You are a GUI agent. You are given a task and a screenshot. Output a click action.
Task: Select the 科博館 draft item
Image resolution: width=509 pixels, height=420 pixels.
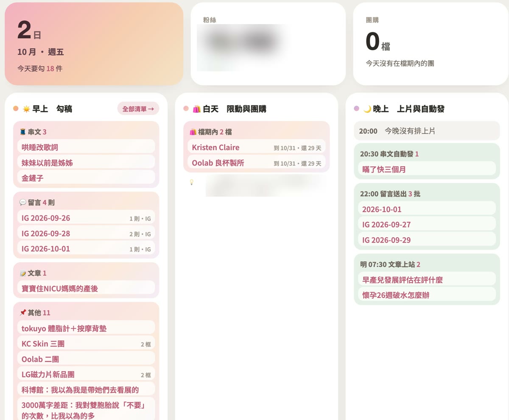(x=86, y=389)
